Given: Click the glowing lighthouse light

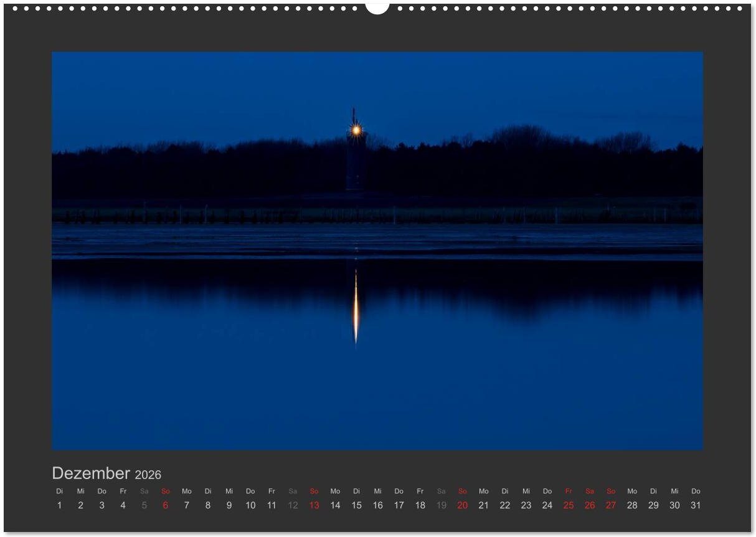Looking at the screenshot, I should click(356, 130).
